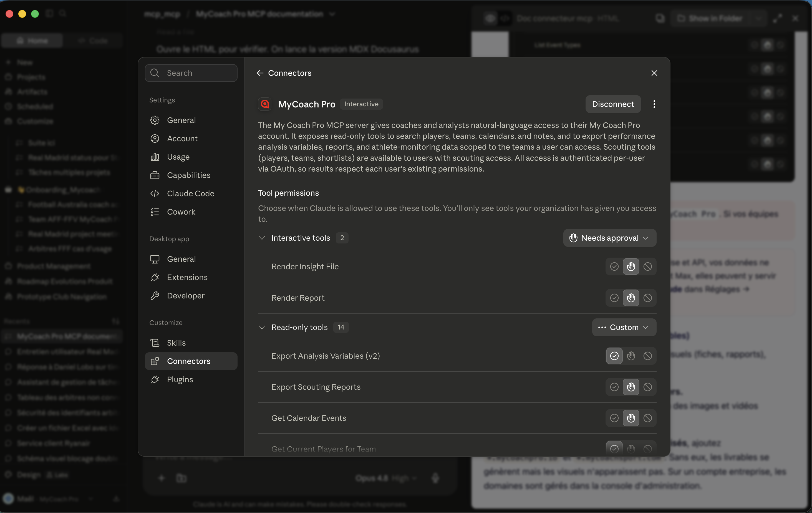This screenshot has height=513, width=812.
Task: Block the Render Insight File tool
Action: click(x=647, y=266)
